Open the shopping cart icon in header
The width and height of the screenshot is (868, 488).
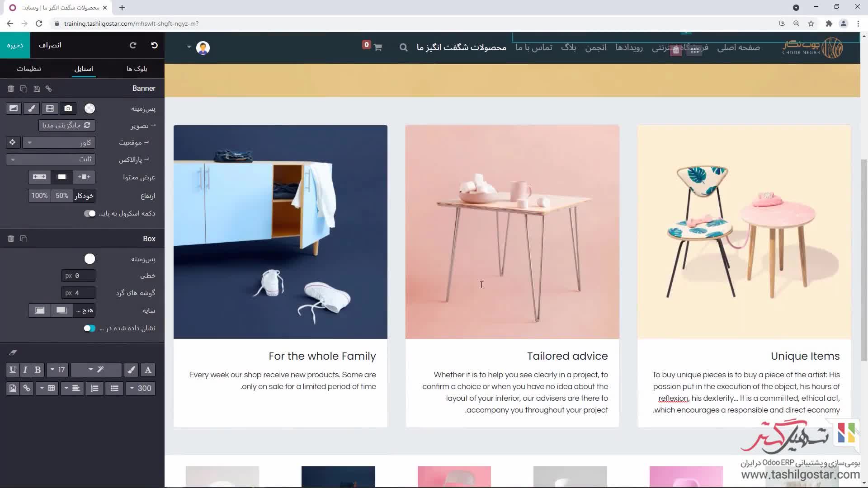(x=377, y=47)
